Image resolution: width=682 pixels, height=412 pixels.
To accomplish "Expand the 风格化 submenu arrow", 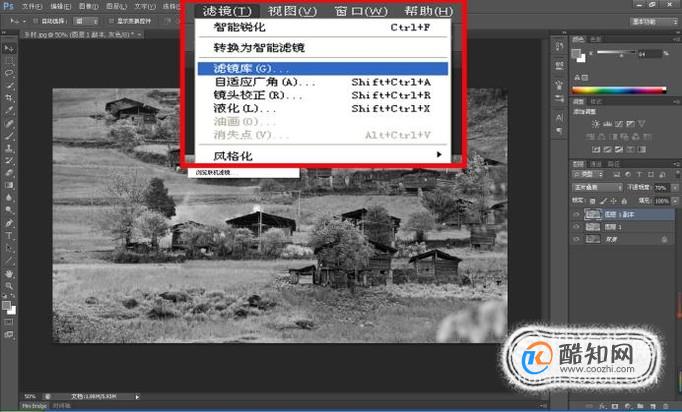I will coord(439,154).
